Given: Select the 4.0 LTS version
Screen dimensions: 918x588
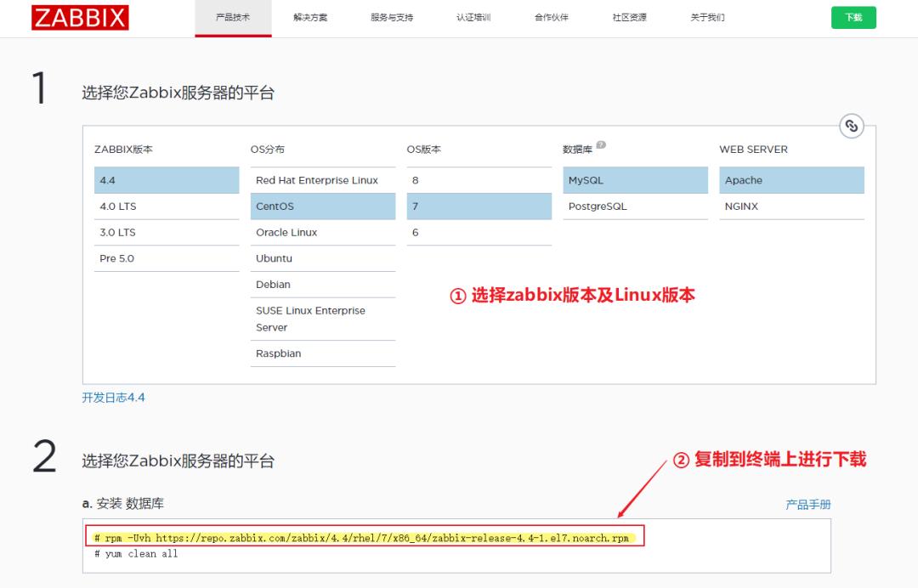Looking at the screenshot, I should coord(166,206).
